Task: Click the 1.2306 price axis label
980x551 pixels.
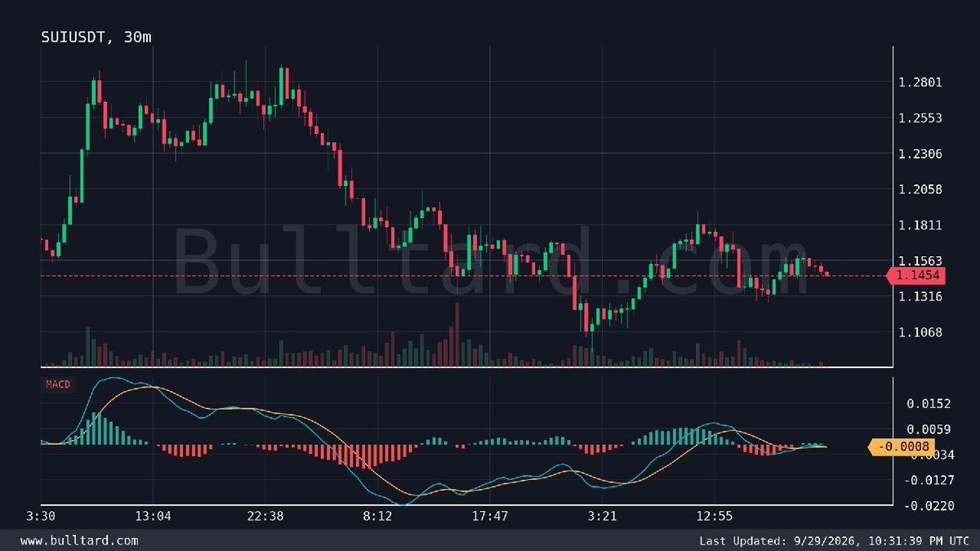Action: coord(920,153)
